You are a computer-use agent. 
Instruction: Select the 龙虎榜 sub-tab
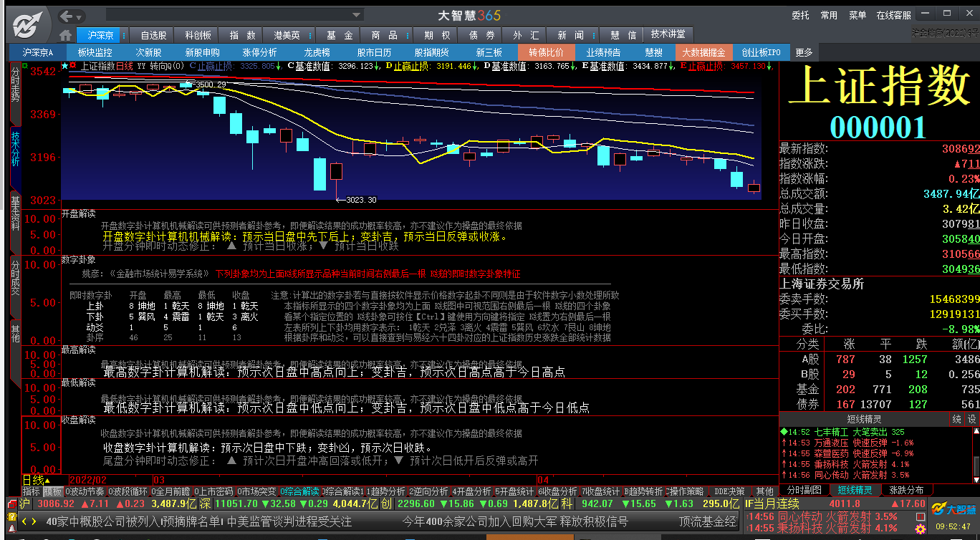click(x=317, y=52)
